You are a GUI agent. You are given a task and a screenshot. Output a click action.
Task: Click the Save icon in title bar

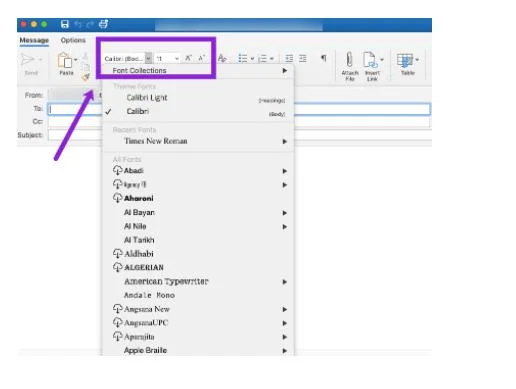[x=65, y=24]
